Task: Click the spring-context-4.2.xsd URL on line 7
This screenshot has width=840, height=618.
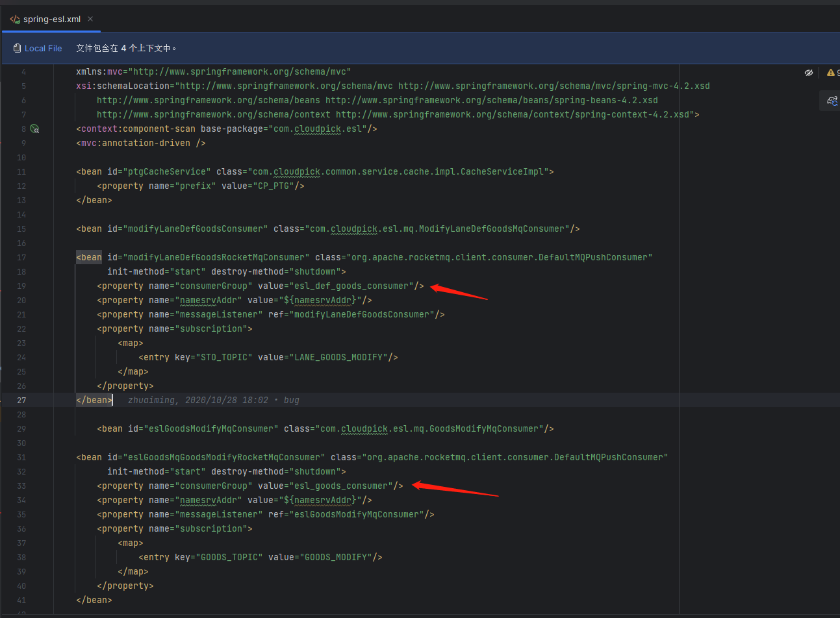Action: click(x=513, y=114)
